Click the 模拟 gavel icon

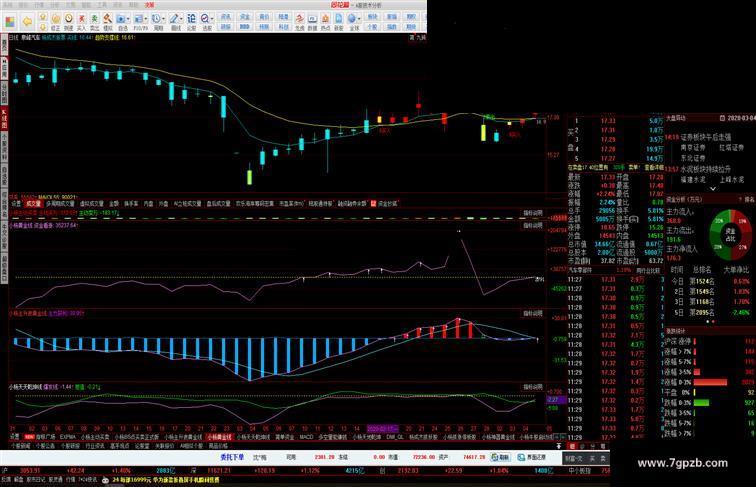pos(108,22)
